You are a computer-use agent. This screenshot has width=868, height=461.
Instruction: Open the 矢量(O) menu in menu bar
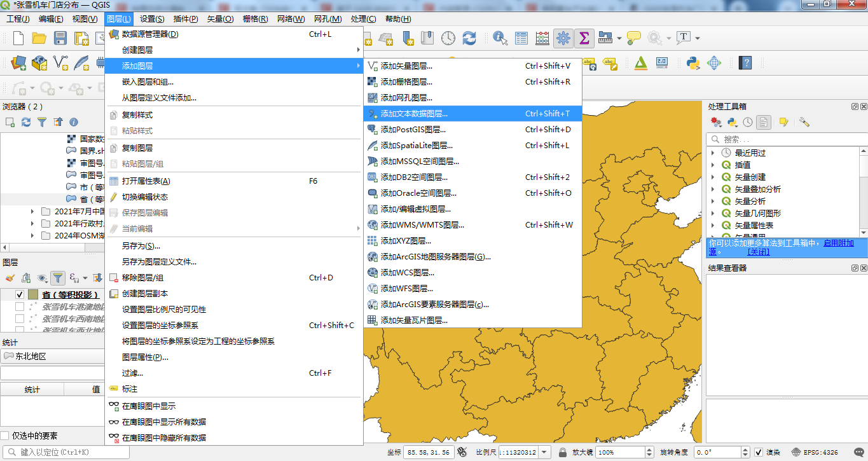220,19
